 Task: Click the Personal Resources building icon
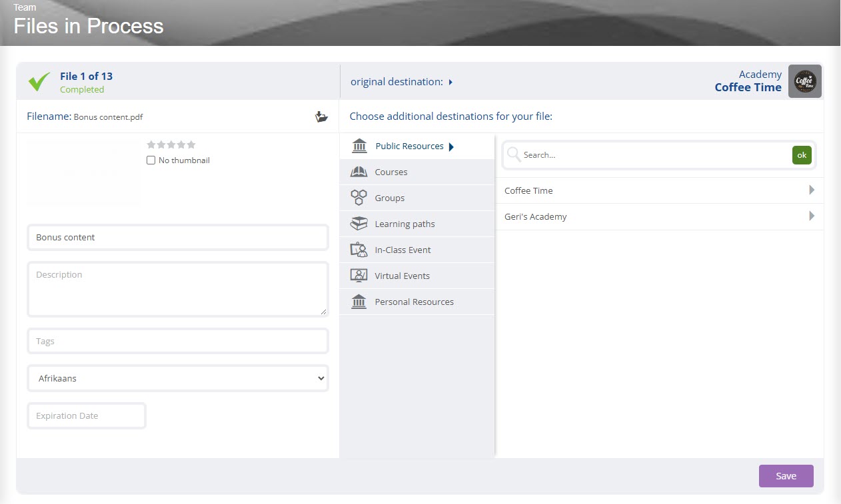[359, 302]
